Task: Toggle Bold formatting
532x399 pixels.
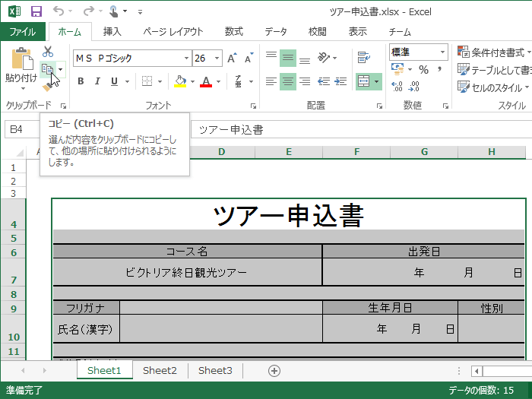Action: (x=81, y=81)
